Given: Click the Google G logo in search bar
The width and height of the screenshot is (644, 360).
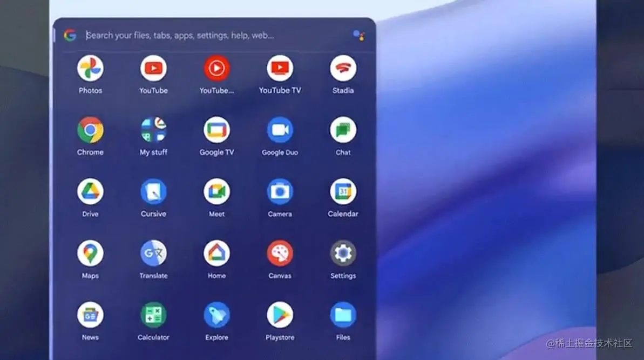Looking at the screenshot, I should [x=70, y=35].
